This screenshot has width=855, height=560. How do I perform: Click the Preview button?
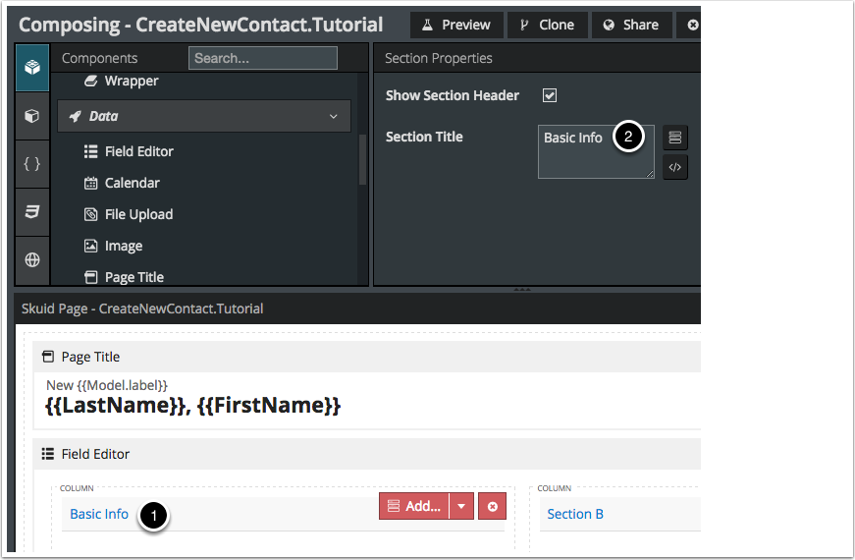pyautogui.click(x=456, y=24)
